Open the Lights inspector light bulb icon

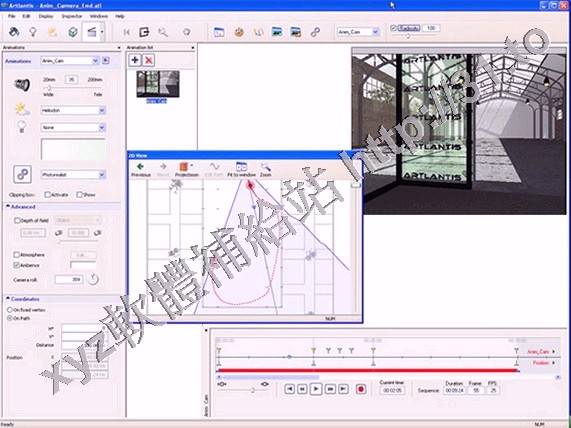pos(33,32)
